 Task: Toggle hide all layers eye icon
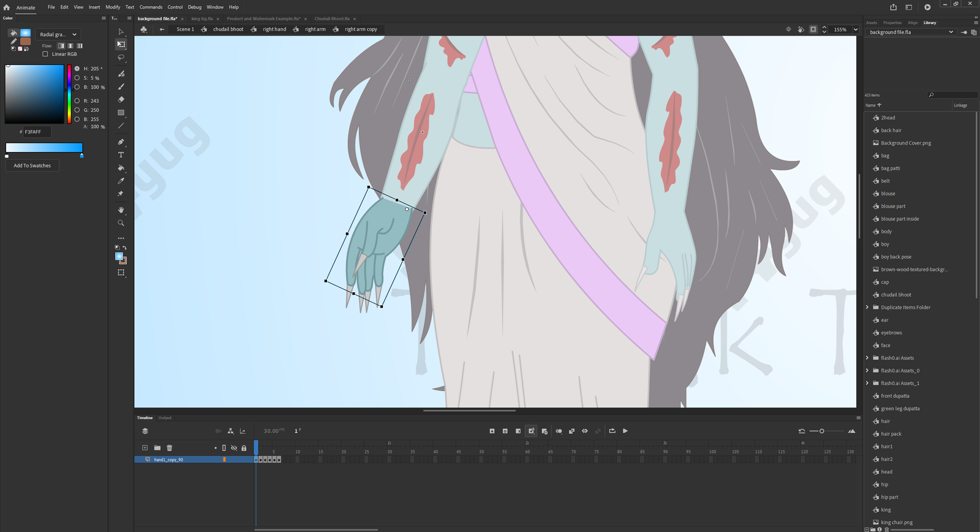pyautogui.click(x=234, y=448)
